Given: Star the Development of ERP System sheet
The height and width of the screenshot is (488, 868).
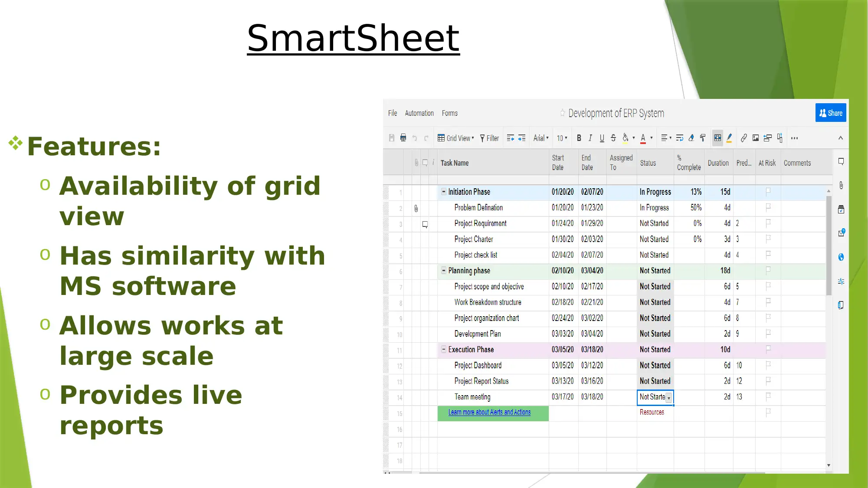Looking at the screenshot, I should 562,113.
